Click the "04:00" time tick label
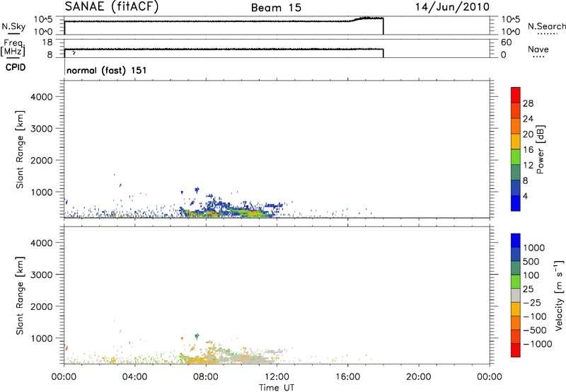 (135, 377)
